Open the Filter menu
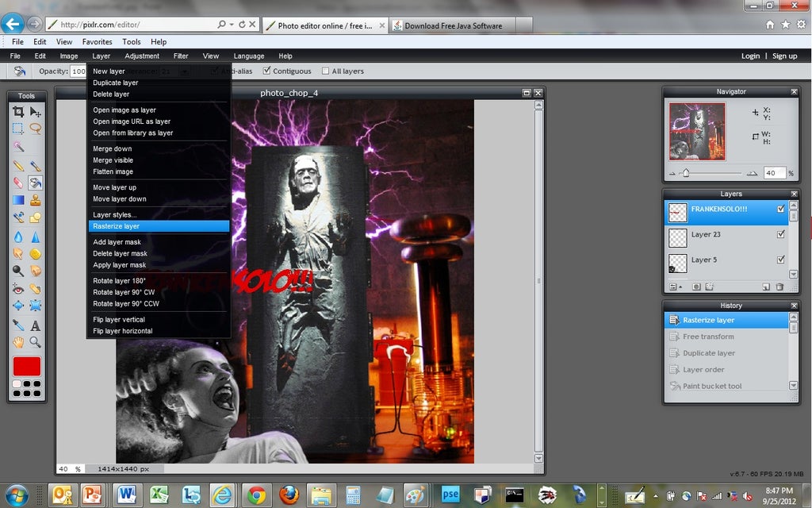Screen dimensions: 812x508 (181, 56)
